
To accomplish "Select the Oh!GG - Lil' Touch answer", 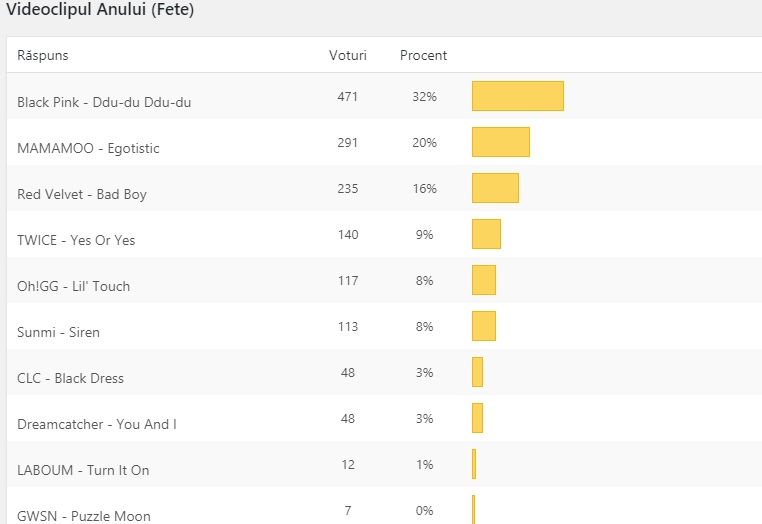I will [74, 286].
